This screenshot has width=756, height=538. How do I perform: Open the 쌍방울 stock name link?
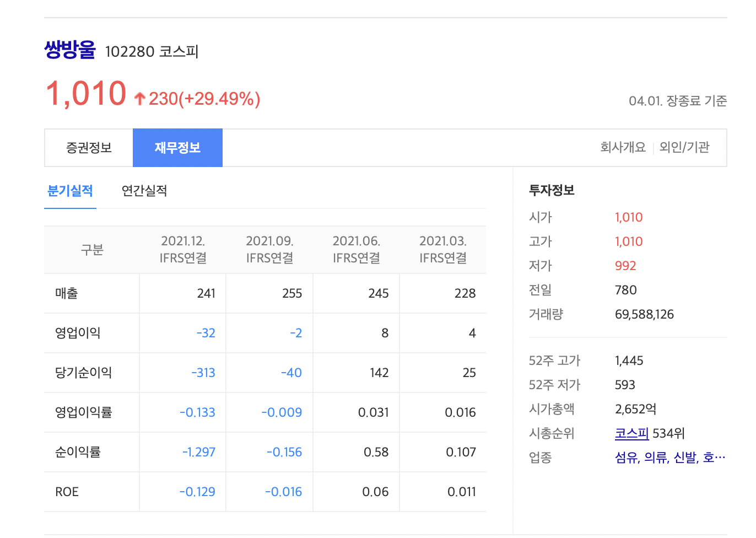pyautogui.click(x=70, y=50)
